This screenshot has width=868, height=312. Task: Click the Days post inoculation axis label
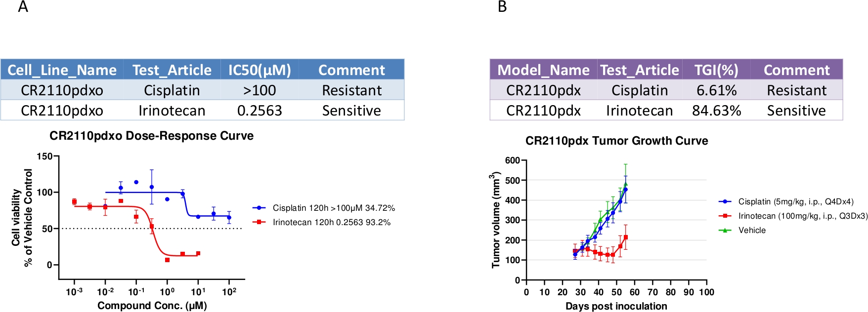(x=616, y=306)
